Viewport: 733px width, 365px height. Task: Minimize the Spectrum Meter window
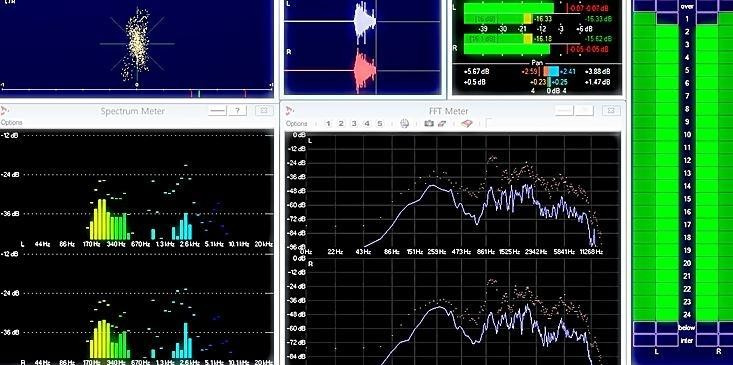pyautogui.click(x=217, y=110)
